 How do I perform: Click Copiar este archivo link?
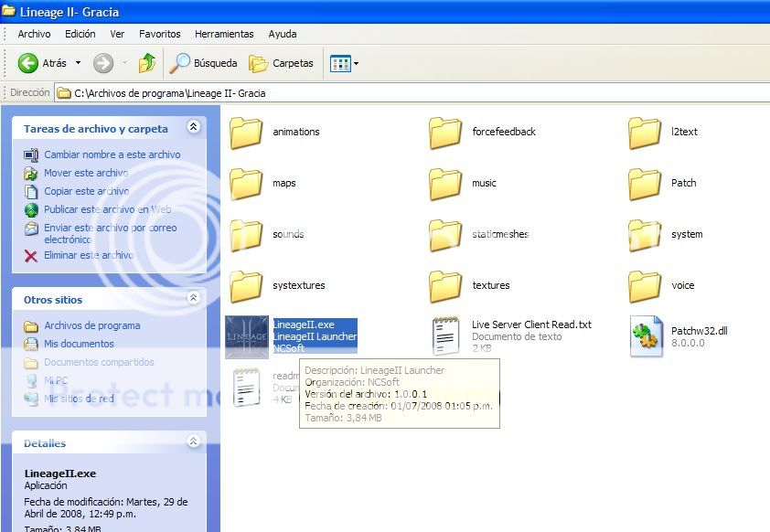click(87, 191)
